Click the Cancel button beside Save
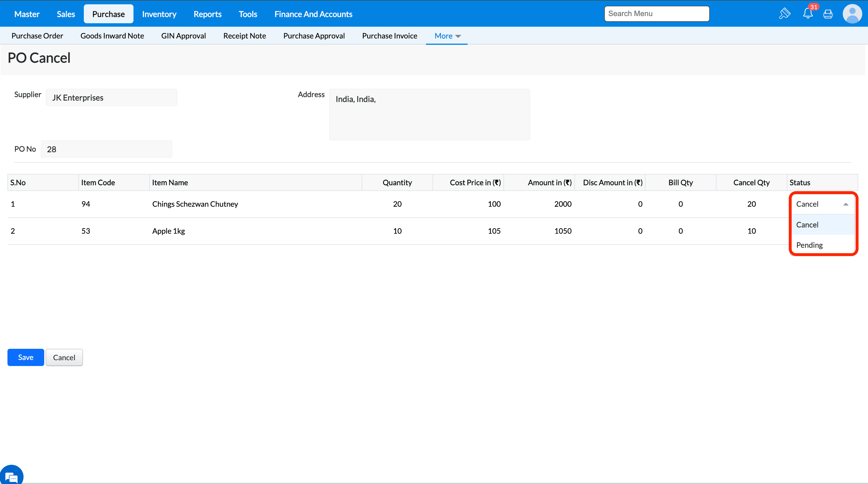 [64, 357]
